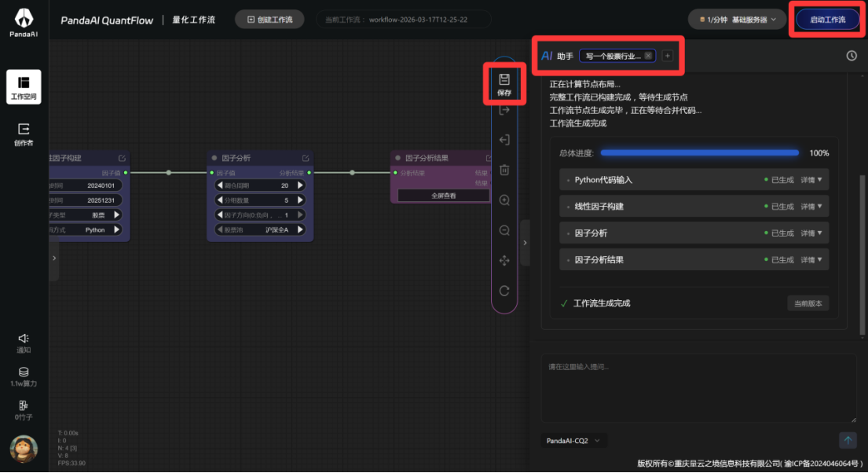This screenshot has width=868, height=473.
Task: Click the 1.1w算力 compute power icon
Action: [24, 376]
